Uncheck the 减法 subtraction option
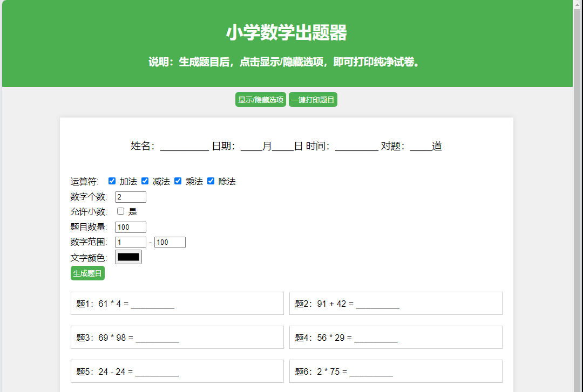 [x=145, y=181]
